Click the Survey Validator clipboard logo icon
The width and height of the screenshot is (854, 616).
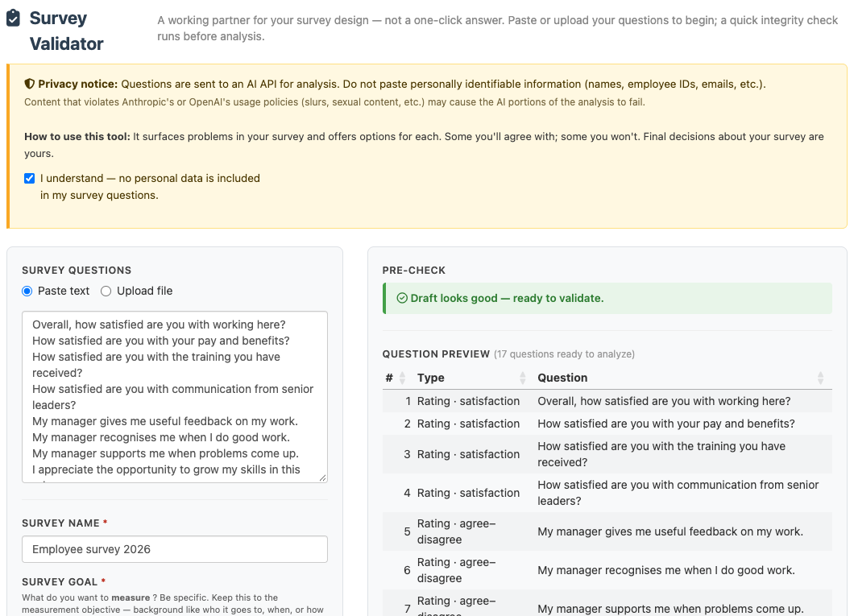[x=13, y=18]
